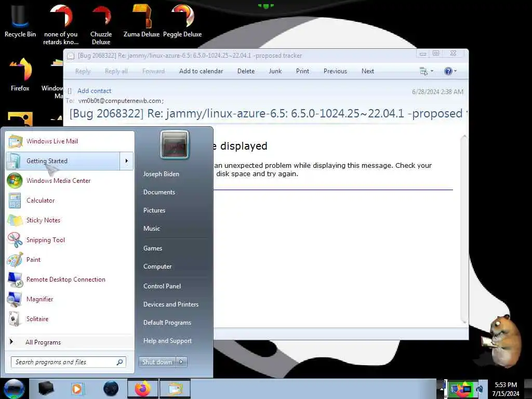Click the Add contact link
The width and height of the screenshot is (532, 399).
pos(95,91)
